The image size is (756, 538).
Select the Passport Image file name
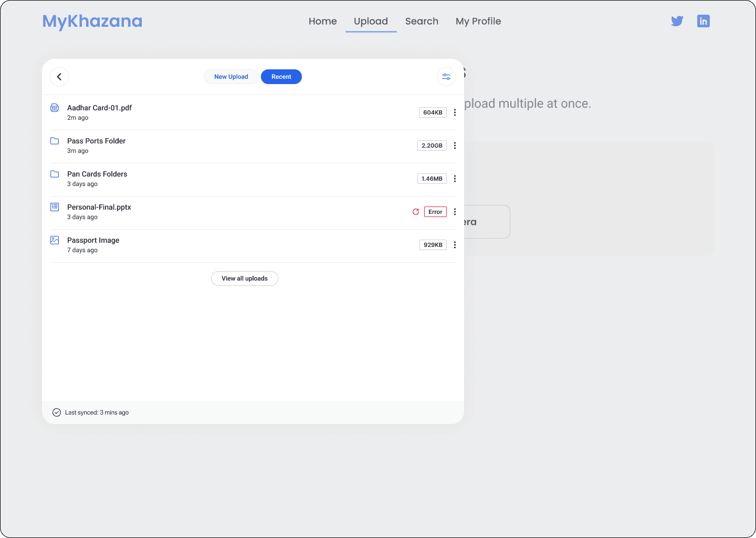click(x=93, y=240)
